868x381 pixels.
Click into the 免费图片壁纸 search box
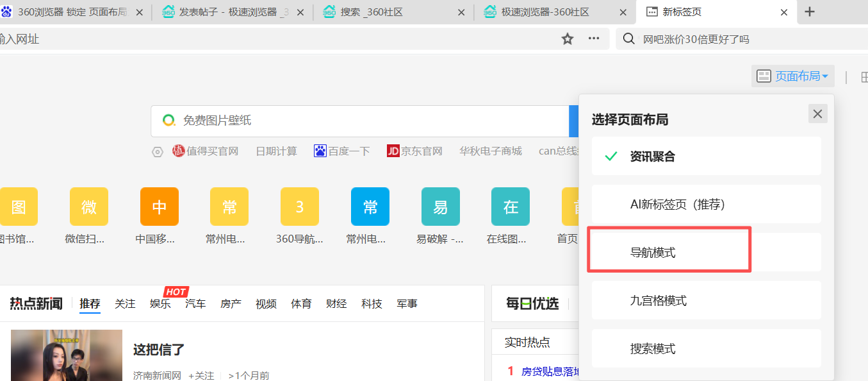click(x=360, y=121)
